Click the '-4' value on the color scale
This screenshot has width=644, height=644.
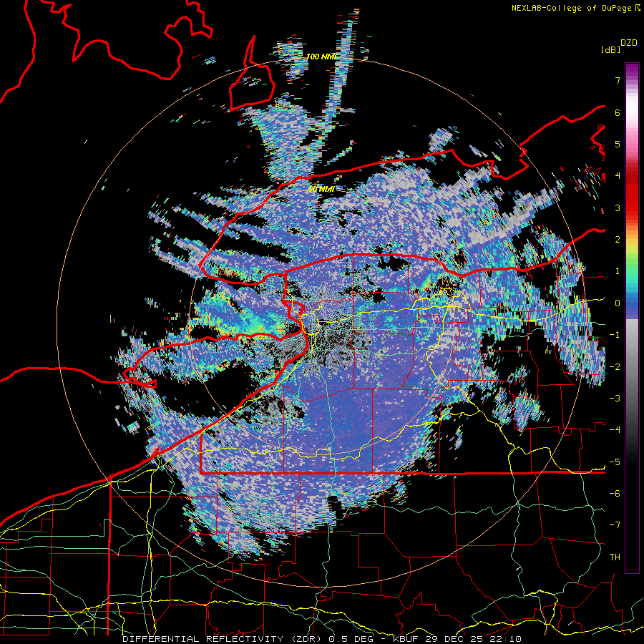coord(615,430)
